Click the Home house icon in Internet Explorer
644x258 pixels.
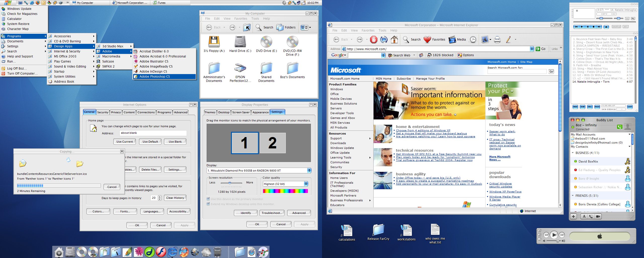pos(394,39)
